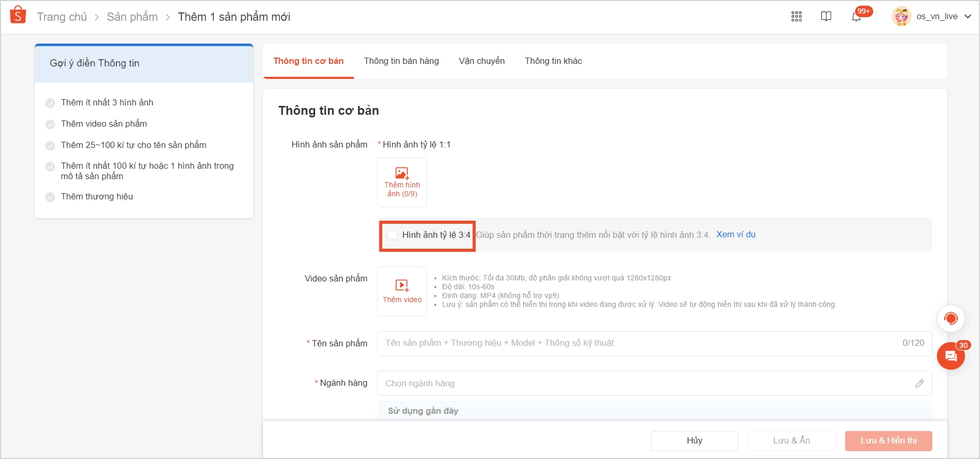The image size is (980, 459).
Task: Enable the Hình ảnh tỷ lệ 3:4 checkbox
Action: click(393, 235)
